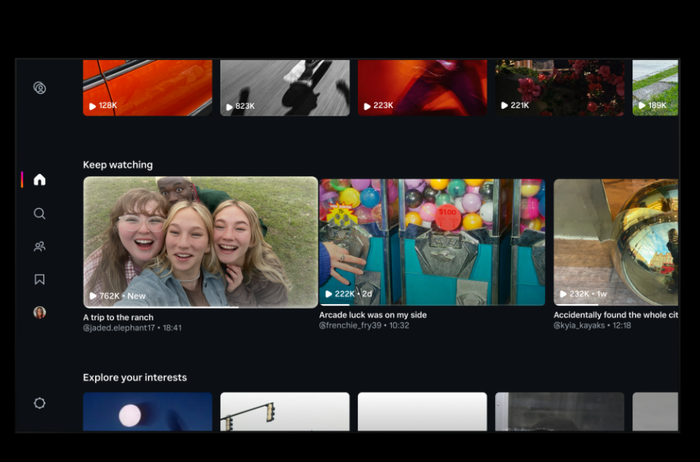
Task: Open the orange car video with 128K views
Action: (148, 88)
